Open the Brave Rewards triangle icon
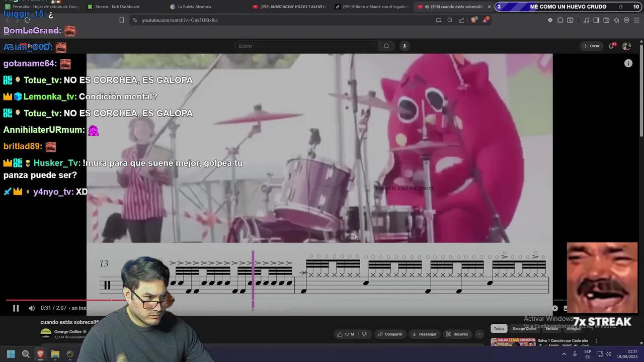 486,20
